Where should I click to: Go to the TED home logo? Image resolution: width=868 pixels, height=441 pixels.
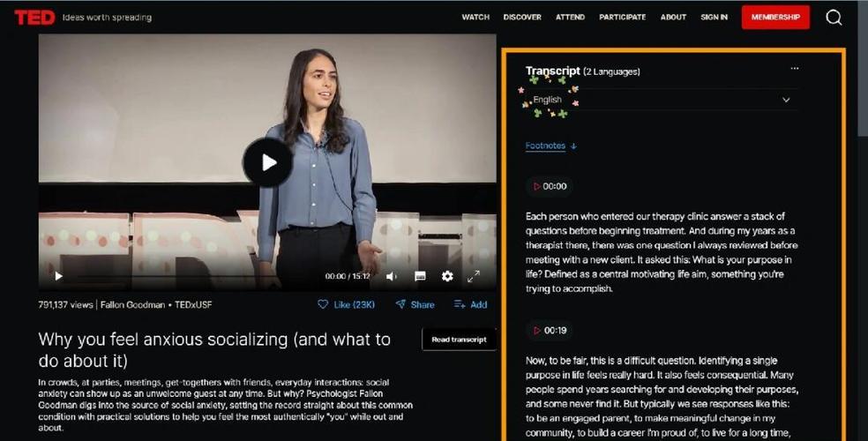point(34,17)
